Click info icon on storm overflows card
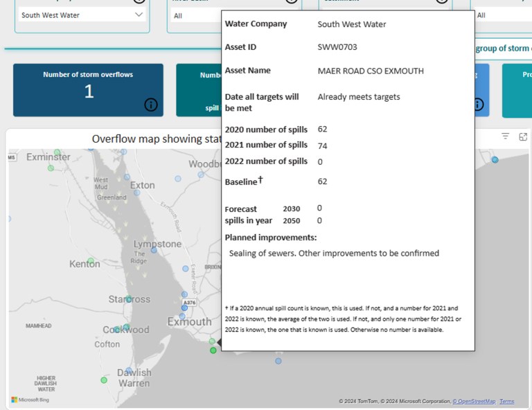The width and height of the screenshot is (532, 410). pos(151,105)
